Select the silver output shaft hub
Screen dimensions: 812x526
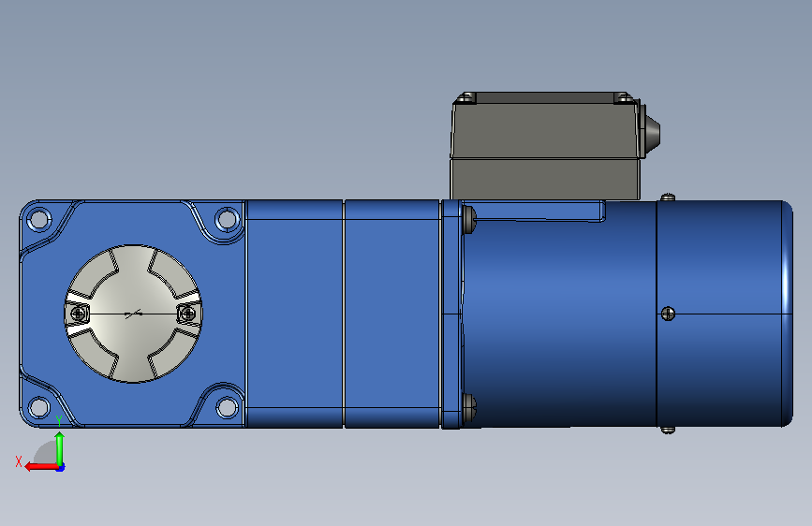134,314
